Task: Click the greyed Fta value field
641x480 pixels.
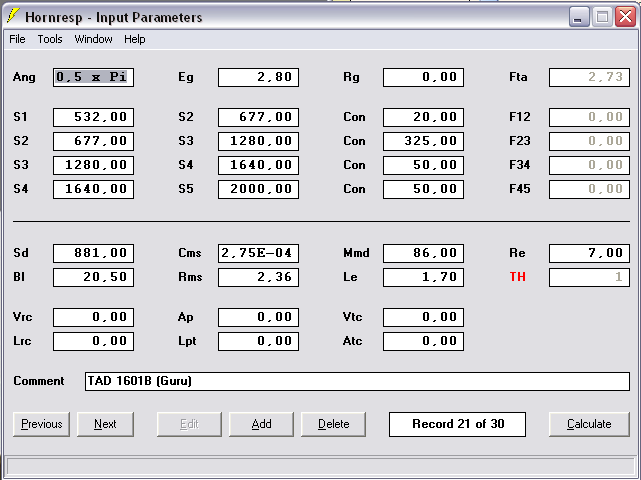Action: pyautogui.click(x=589, y=77)
